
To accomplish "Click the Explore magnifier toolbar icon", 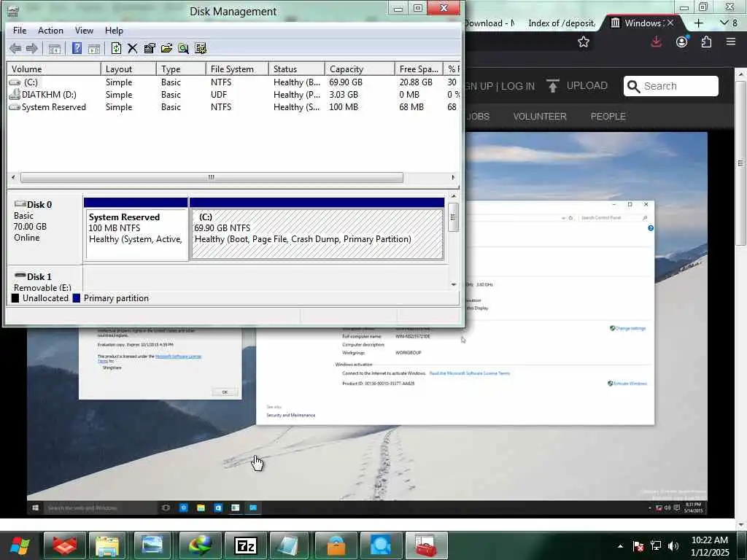I will click(183, 48).
